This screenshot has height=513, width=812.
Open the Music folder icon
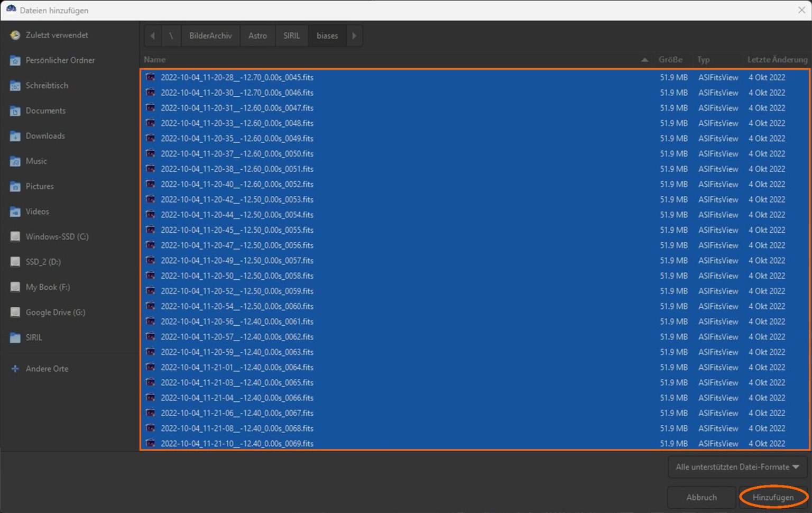pos(15,161)
